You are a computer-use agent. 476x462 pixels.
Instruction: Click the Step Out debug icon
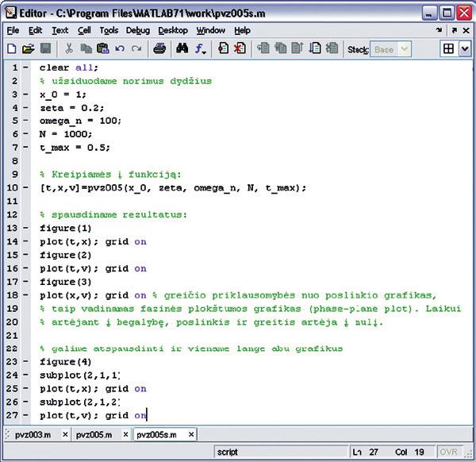pyautogui.click(x=297, y=48)
